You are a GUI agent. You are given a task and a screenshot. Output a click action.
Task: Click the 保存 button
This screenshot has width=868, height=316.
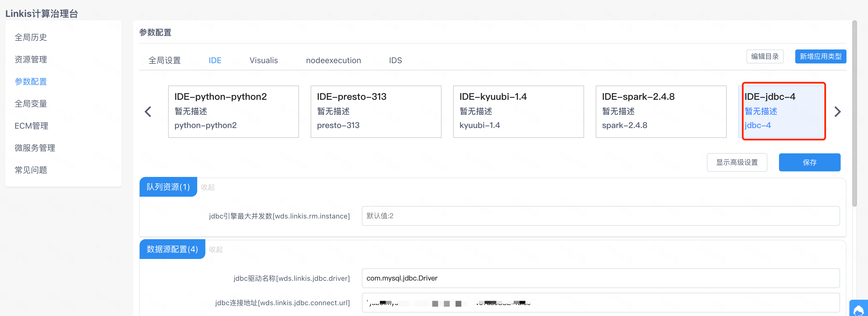tap(809, 162)
